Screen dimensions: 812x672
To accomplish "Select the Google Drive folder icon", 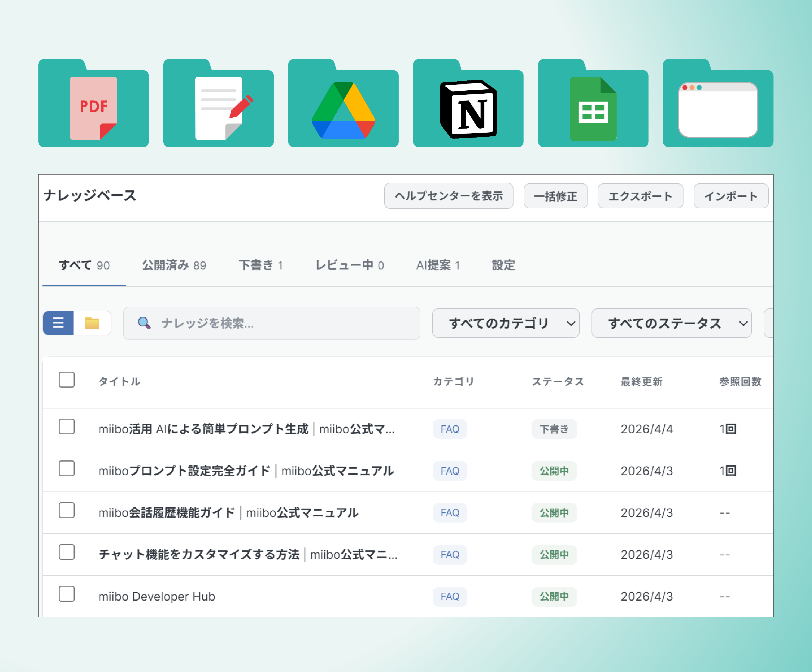I will tap(343, 103).
